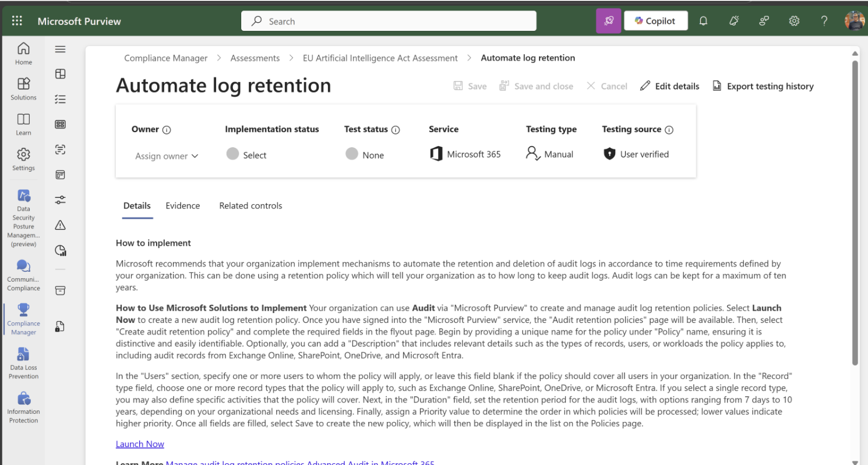Open the archive box icon in sub-navigation
The image size is (868, 465).
point(60,290)
